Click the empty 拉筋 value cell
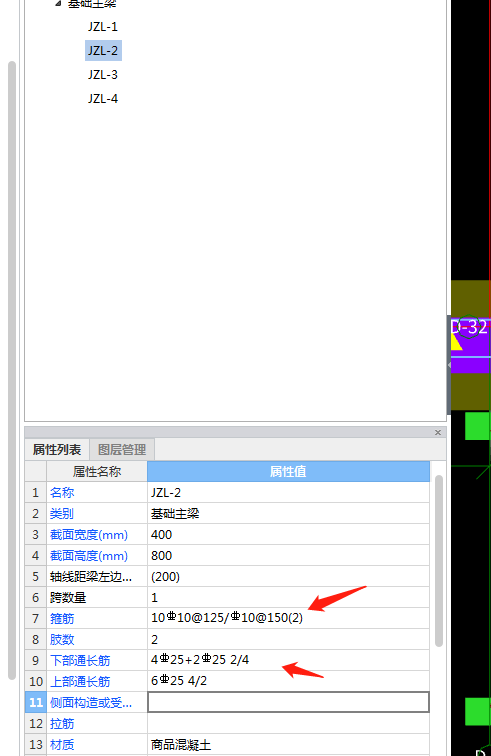This screenshot has height=756, width=491. [288, 724]
